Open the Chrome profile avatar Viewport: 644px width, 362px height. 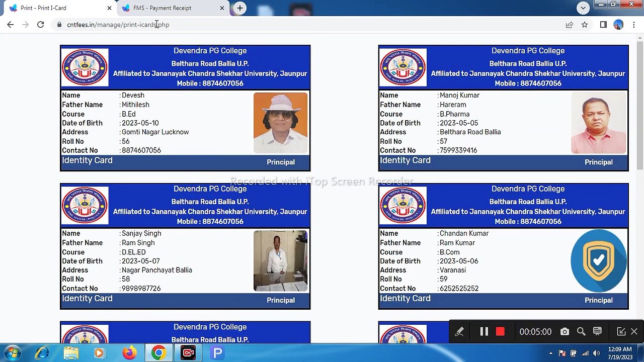(618, 25)
